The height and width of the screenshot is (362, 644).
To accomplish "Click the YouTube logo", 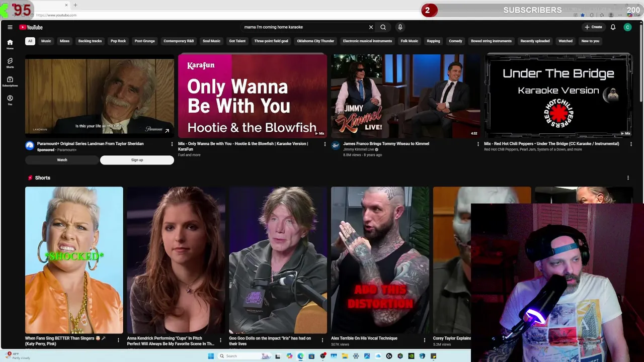I will 31,27.
